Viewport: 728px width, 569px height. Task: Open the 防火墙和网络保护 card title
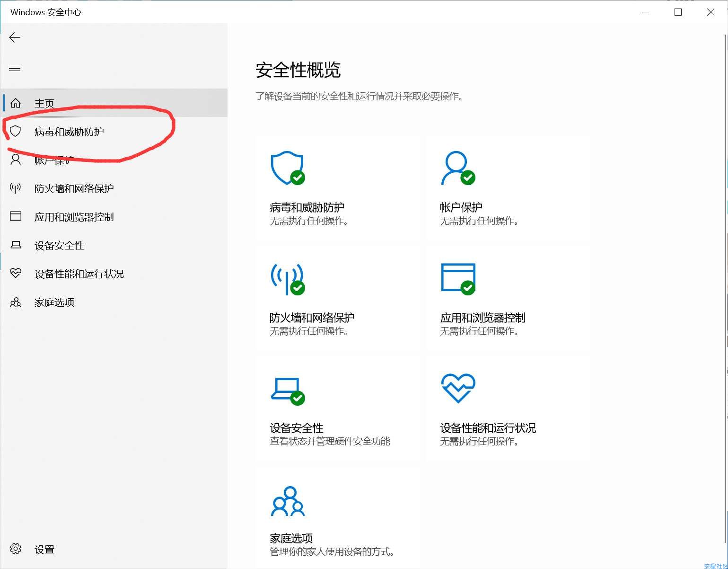(x=312, y=318)
